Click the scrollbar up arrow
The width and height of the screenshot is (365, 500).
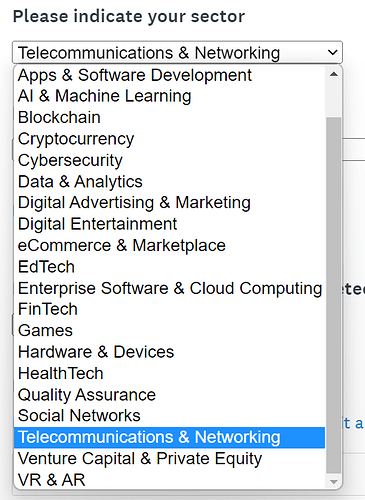[333, 74]
